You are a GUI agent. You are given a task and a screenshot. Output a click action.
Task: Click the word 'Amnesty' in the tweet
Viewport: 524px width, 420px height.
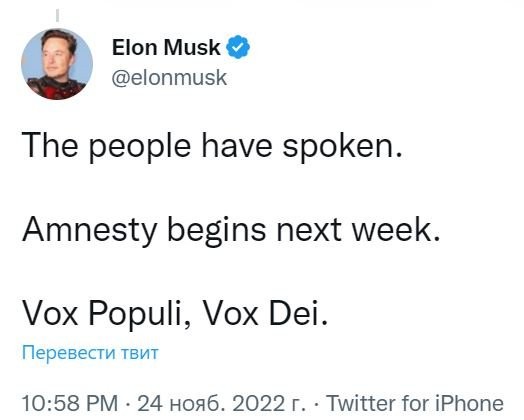(x=90, y=230)
